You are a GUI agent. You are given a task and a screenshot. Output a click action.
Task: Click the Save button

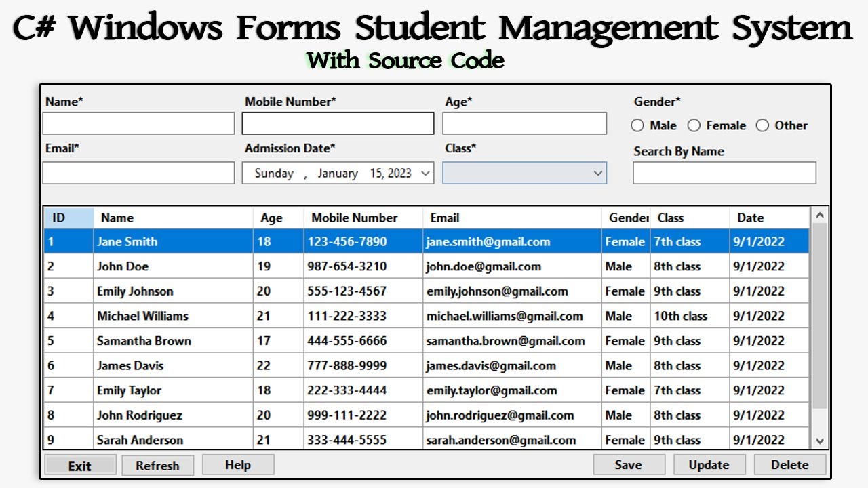629,465
